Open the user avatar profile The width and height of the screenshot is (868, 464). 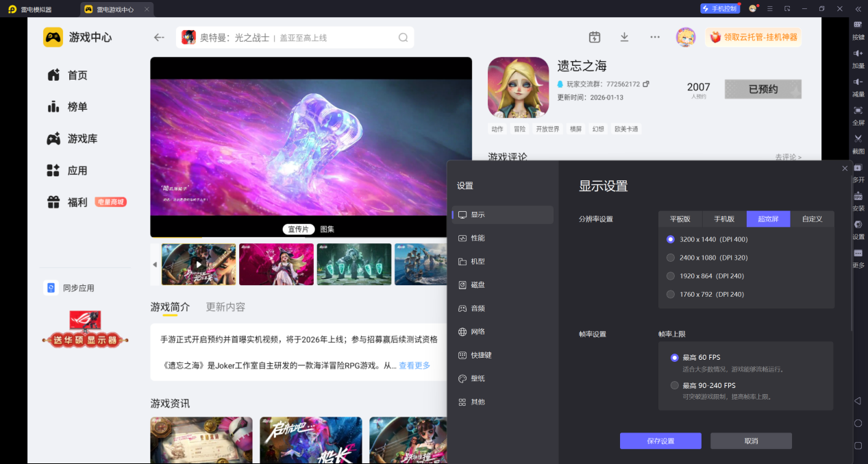point(686,37)
